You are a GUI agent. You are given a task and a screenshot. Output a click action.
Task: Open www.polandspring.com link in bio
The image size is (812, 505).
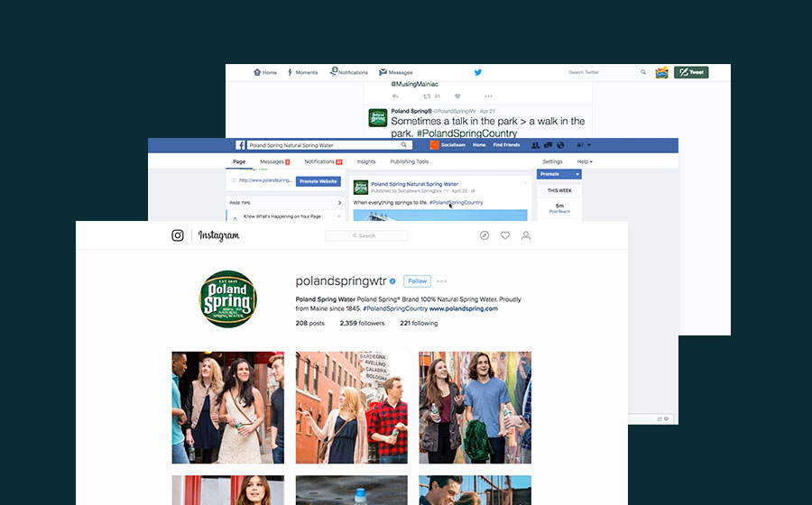click(464, 308)
